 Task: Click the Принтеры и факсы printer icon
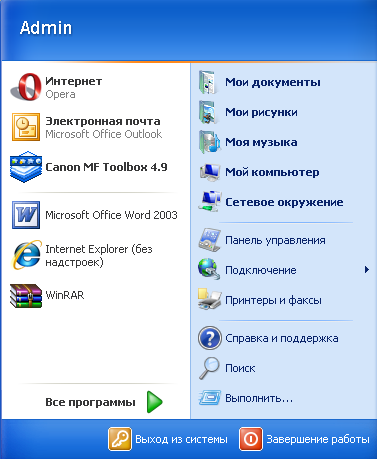(209, 299)
